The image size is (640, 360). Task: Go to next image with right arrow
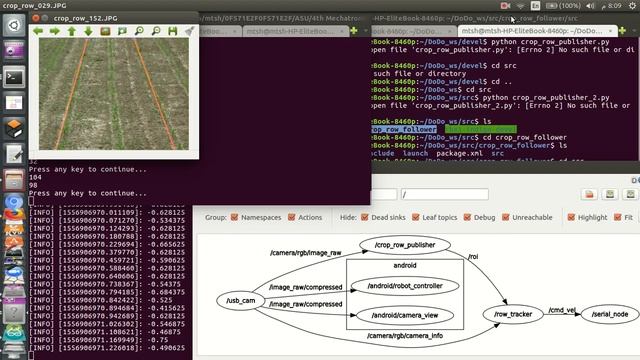[x=55, y=31]
